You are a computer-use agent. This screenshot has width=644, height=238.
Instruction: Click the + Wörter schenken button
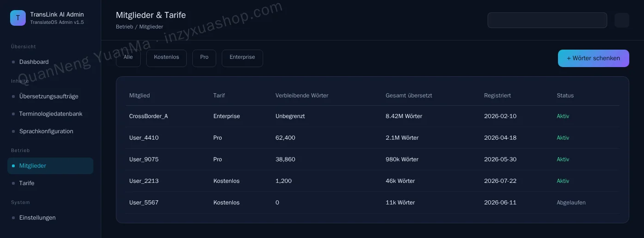click(593, 58)
